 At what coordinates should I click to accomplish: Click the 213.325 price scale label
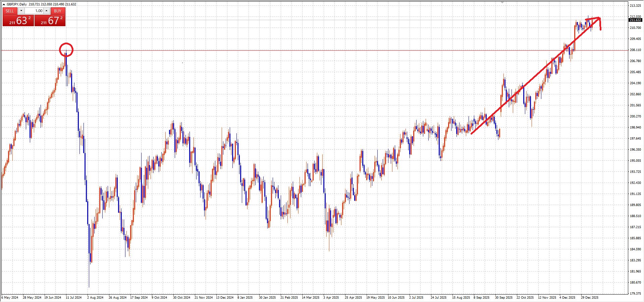[x=635, y=6]
